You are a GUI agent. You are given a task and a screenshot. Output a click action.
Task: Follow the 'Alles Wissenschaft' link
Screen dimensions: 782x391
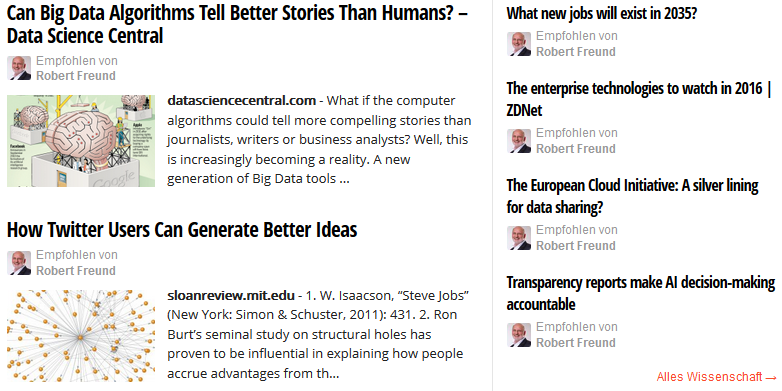pos(717,377)
